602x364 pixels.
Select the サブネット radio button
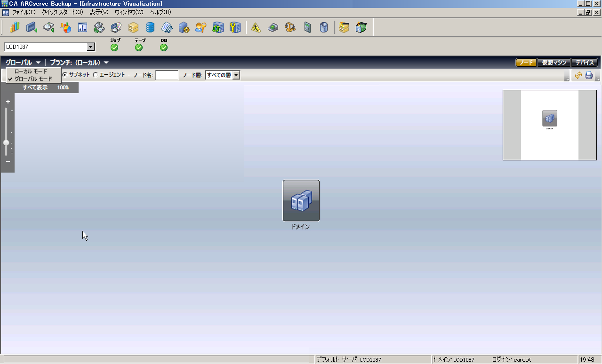point(65,75)
